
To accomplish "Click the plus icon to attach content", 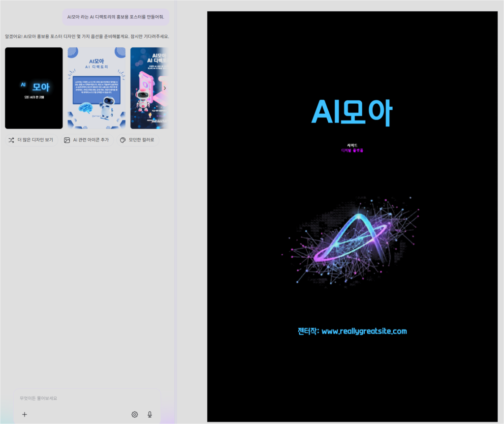I will pyautogui.click(x=24, y=414).
